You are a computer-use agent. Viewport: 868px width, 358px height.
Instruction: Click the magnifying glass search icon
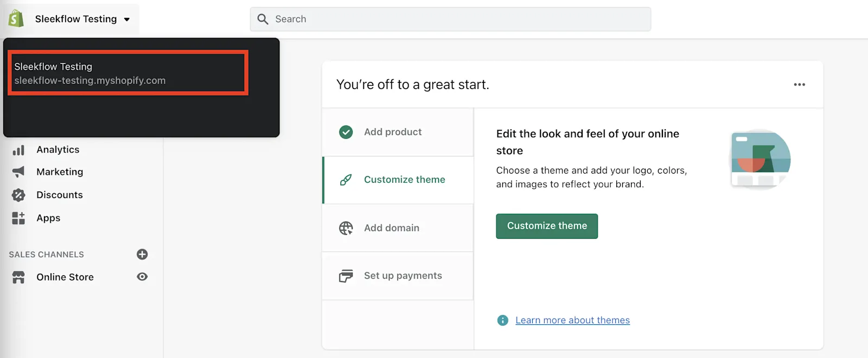[263, 19]
